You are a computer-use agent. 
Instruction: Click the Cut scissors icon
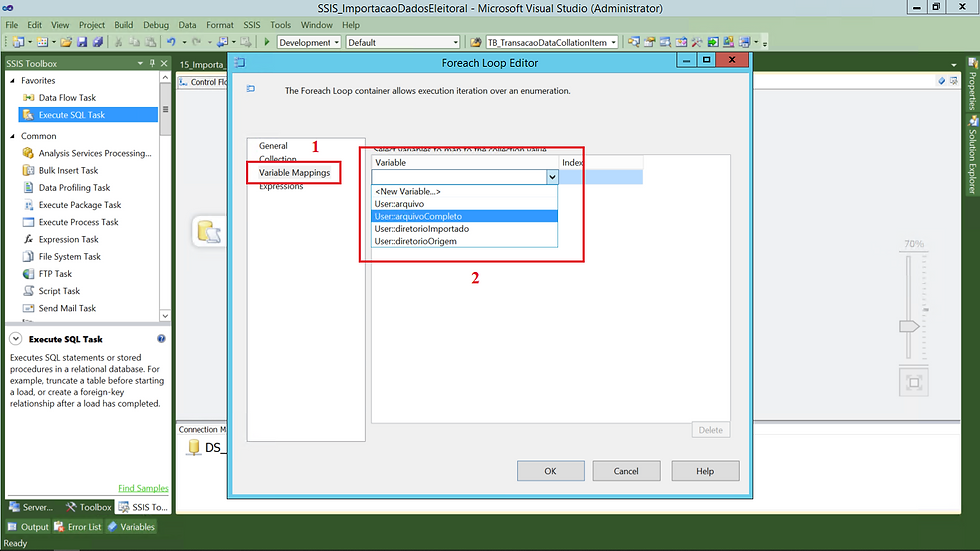tap(118, 42)
